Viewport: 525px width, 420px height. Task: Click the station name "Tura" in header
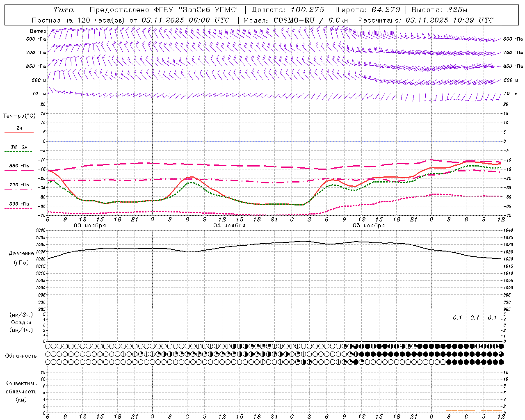[x=64, y=10]
